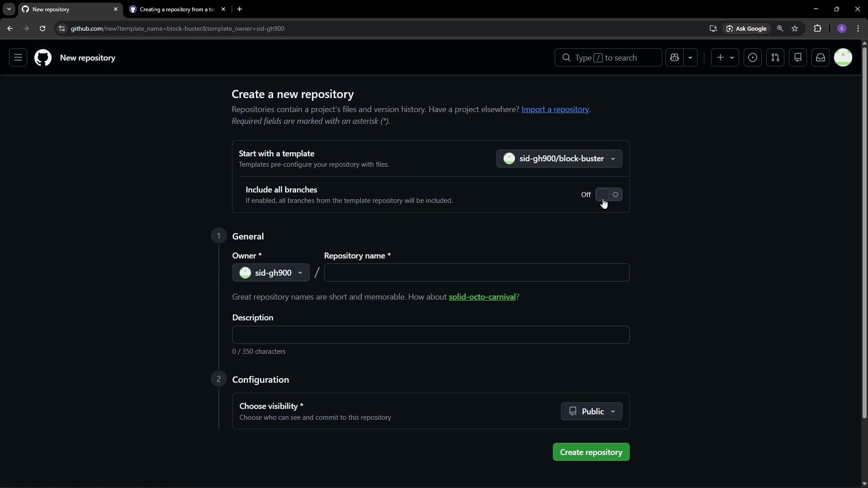Toggle the Include all branches switch

click(609, 195)
